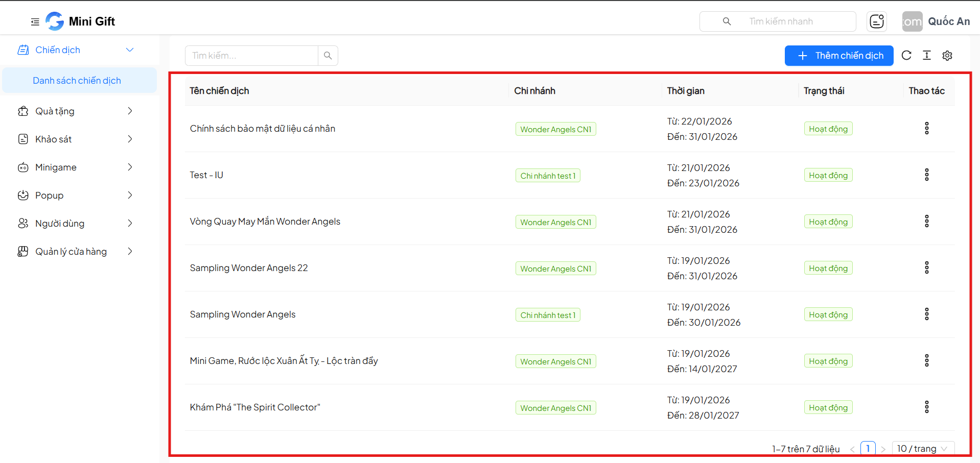Click the date Đến: 14/01/2027

click(702, 369)
